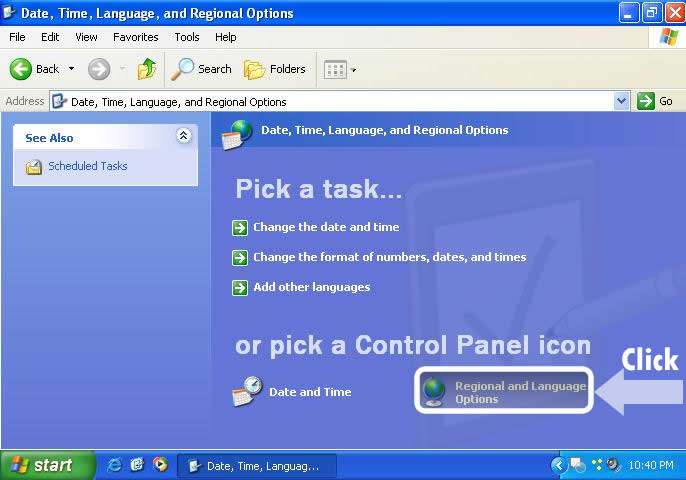Choose Add other languages task
Image resolution: width=686 pixels, height=480 pixels.
[x=312, y=287]
